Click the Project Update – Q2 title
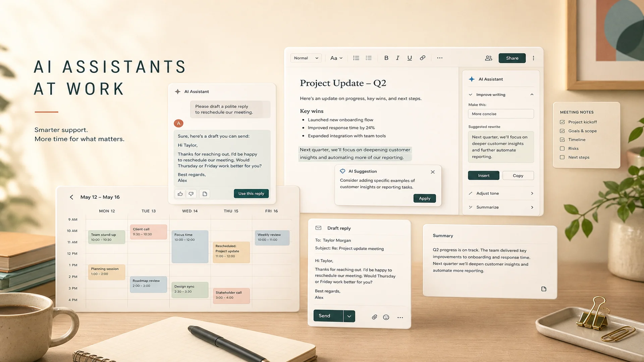 click(343, 83)
